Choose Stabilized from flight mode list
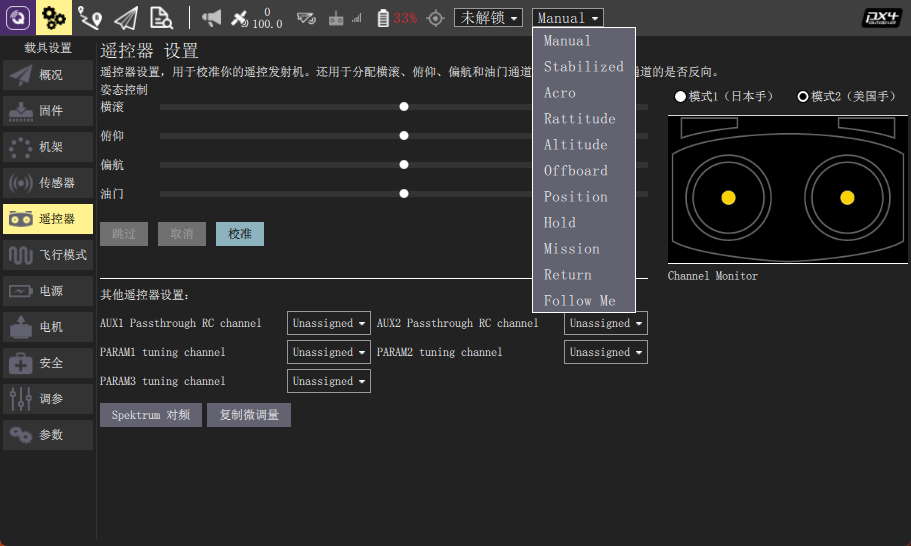 [583, 67]
